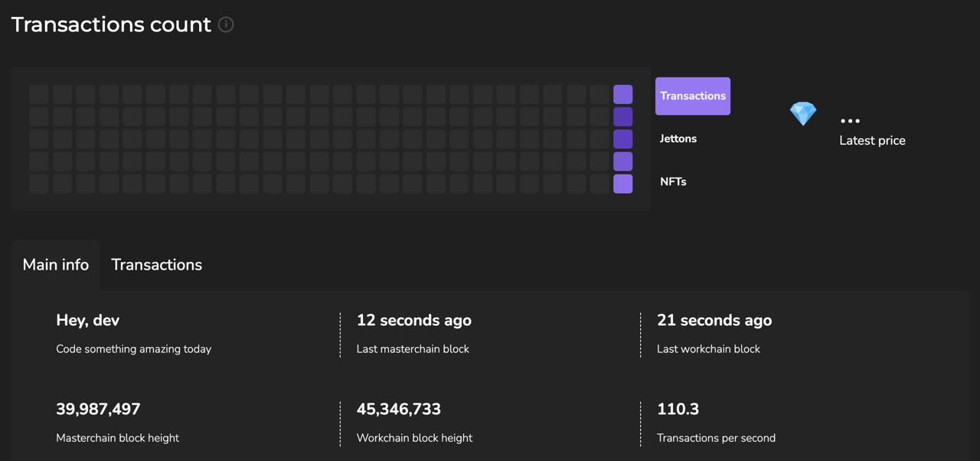
Task: Click the '21 seconds ago' workchain time
Action: pyautogui.click(x=714, y=320)
